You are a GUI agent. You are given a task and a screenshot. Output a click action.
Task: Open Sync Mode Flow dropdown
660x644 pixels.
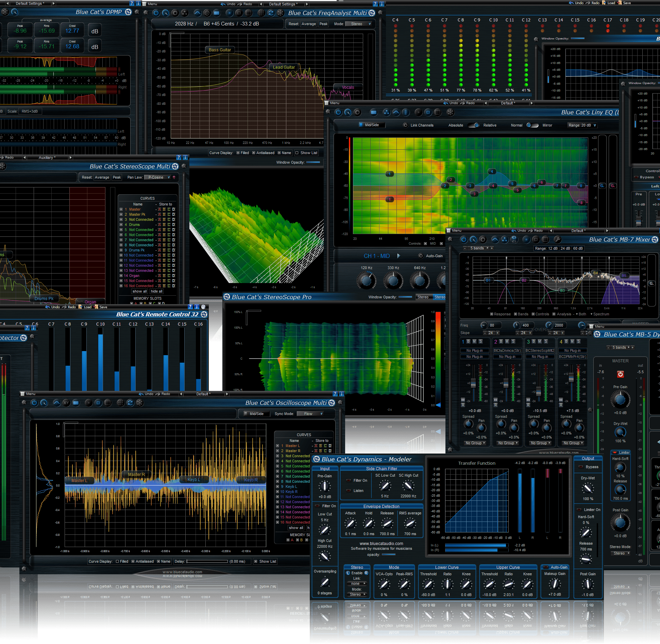310,414
